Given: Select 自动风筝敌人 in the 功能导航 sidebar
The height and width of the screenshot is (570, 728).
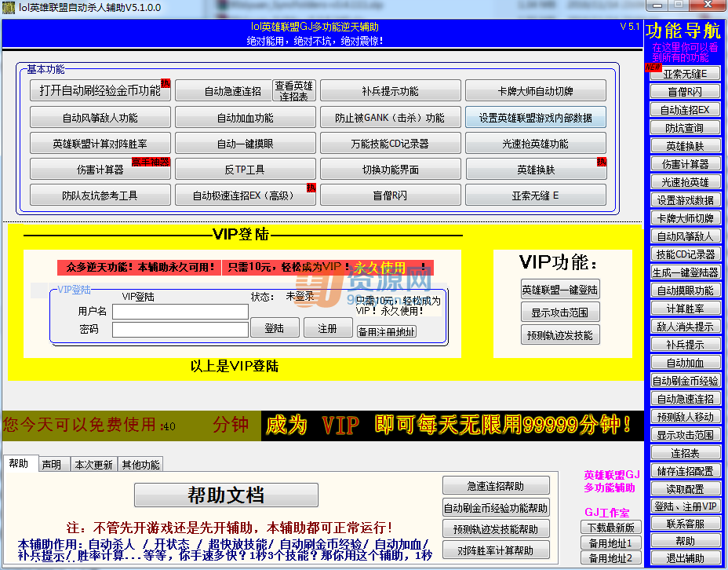Looking at the screenshot, I should (x=686, y=236).
